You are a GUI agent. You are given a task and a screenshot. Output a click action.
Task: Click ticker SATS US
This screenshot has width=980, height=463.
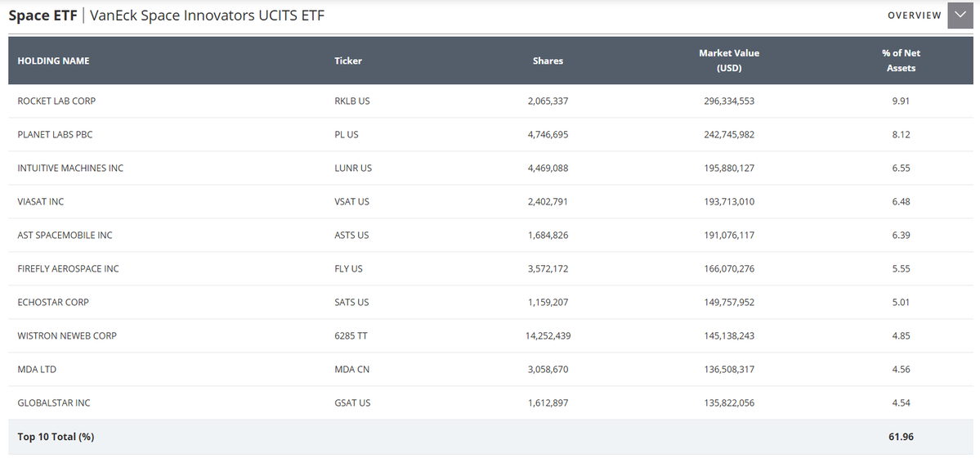point(352,302)
